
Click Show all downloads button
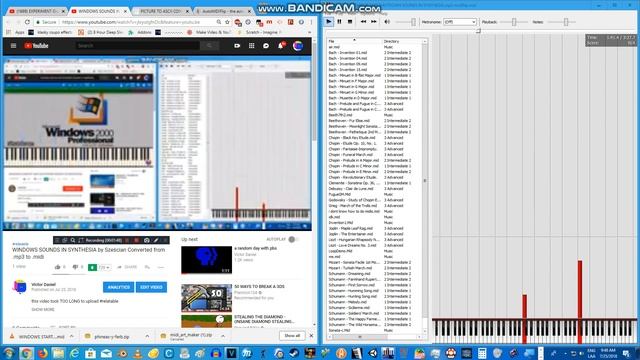(292, 336)
